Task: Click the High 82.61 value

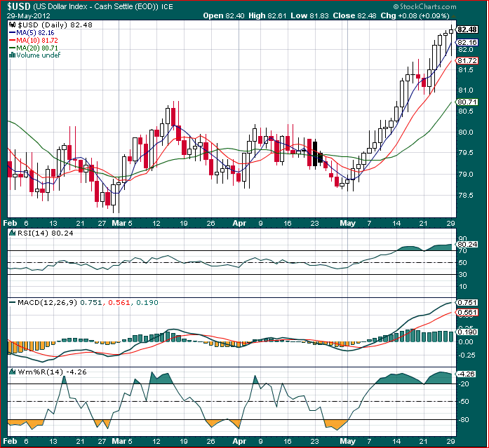Action: (267, 15)
